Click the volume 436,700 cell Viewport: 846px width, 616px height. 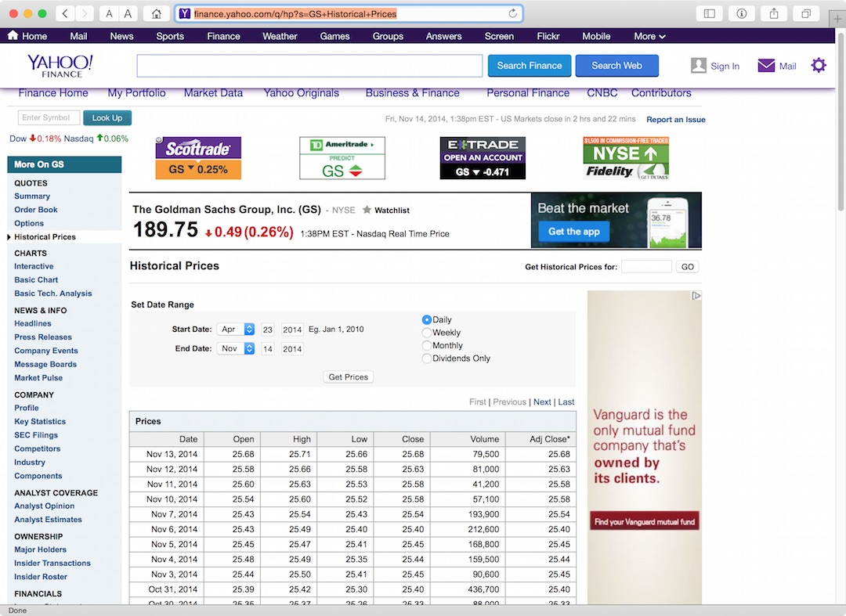(468, 589)
